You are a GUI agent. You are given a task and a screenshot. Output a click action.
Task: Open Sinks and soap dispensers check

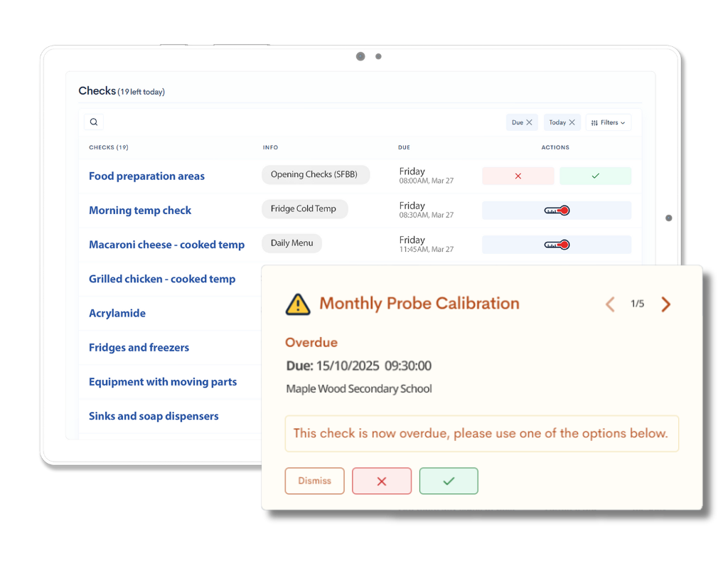[154, 416]
